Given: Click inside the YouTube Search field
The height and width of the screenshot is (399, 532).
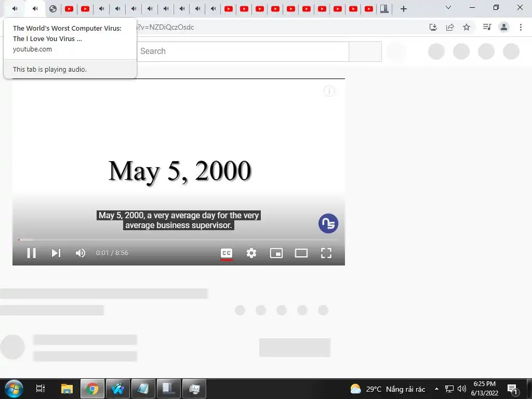Looking at the screenshot, I should 243,51.
